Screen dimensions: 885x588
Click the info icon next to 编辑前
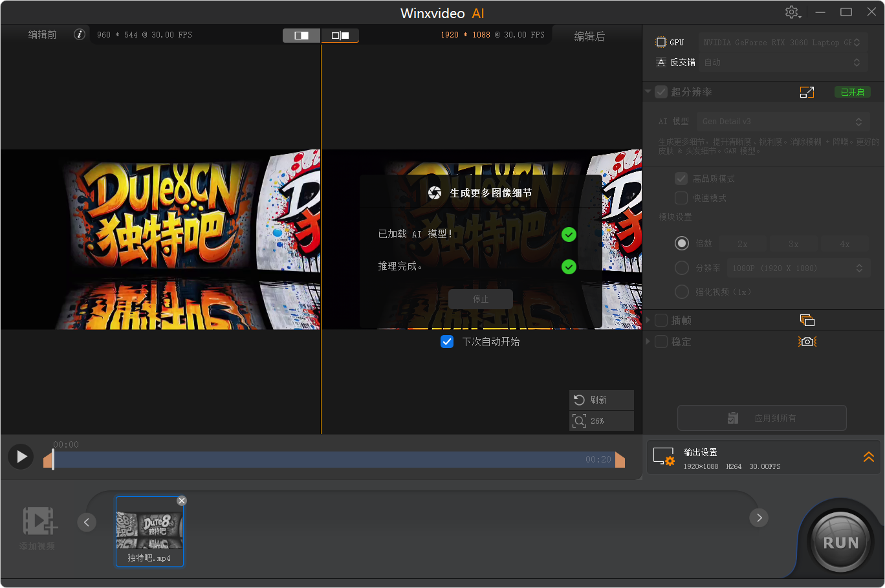(80, 34)
